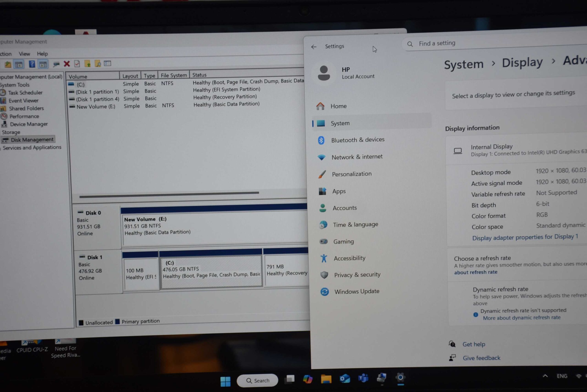This screenshot has height=392, width=587.
Task: Select Device Manager in the tree
Action: click(28, 124)
